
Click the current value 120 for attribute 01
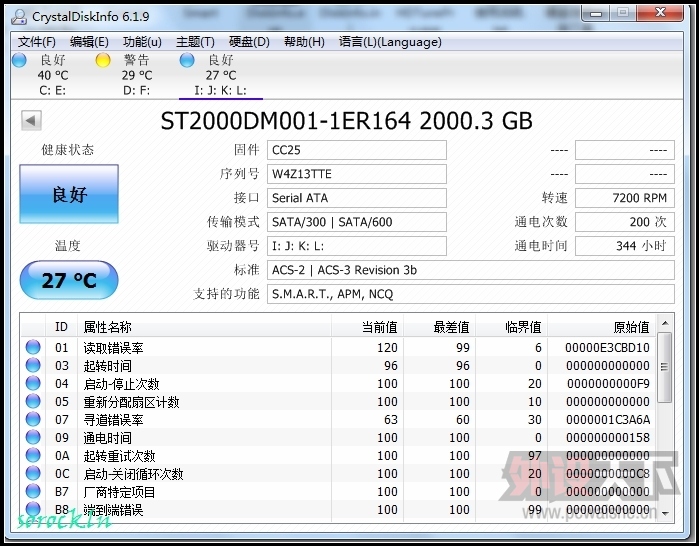pyautogui.click(x=387, y=348)
